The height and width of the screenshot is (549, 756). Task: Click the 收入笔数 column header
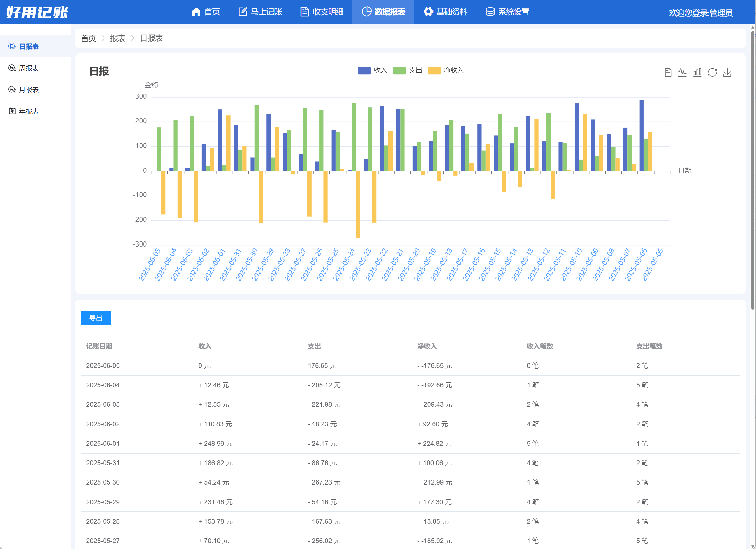point(540,346)
